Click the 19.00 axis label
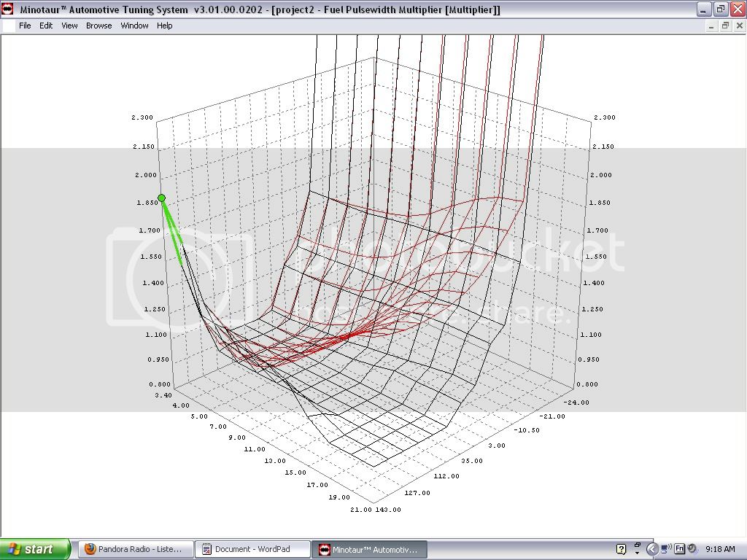The image size is (747, 560). (339, 497)
